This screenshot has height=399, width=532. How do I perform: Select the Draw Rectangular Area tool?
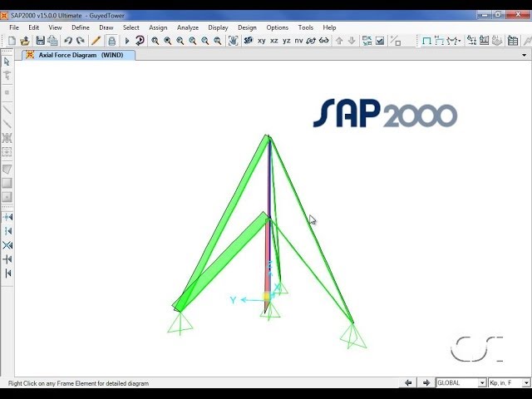pos(7,183)
